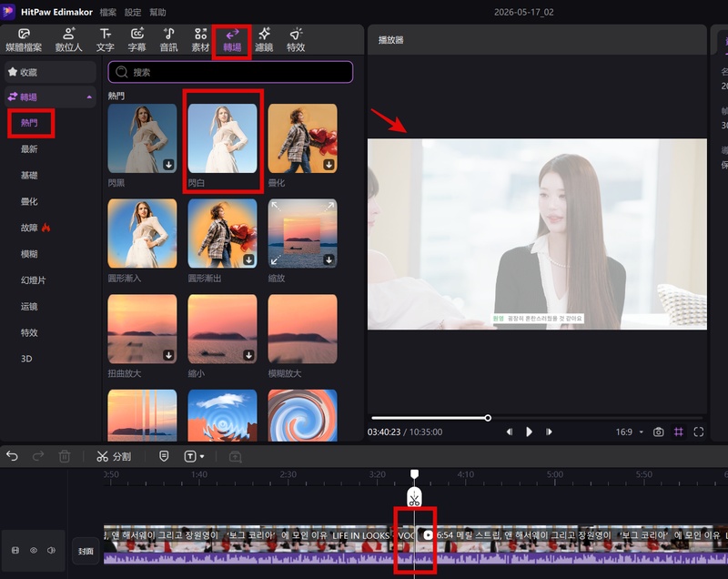
Task: Enter fullscreen preview mode
Action: pyautogui.click(x=699, y=432)
